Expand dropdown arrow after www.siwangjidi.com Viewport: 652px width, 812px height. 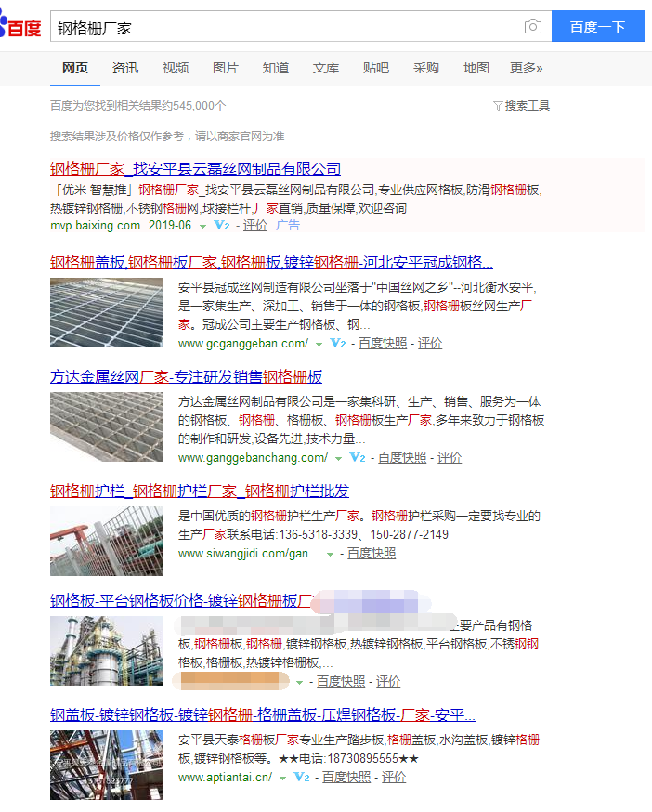tap(330, 555)
